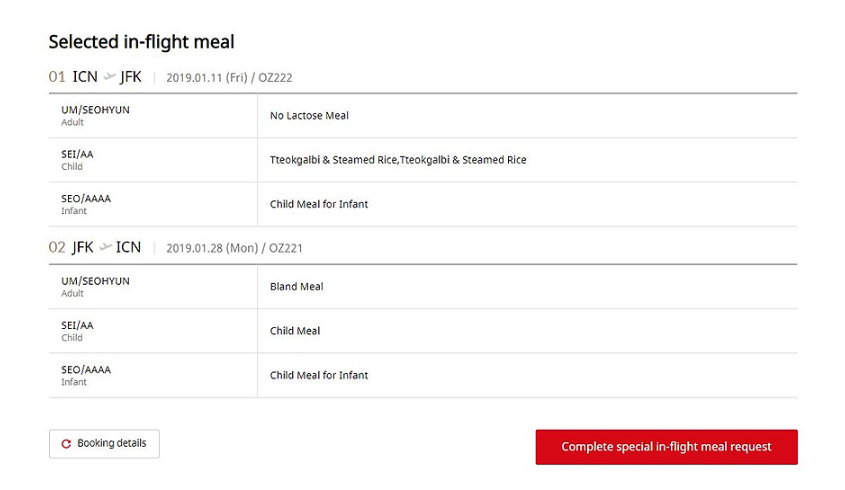Click Child Meal for Infant on flight OZ222
This screenshot has height=490, width=845.
pyautogui.click(x=318, y=204)
